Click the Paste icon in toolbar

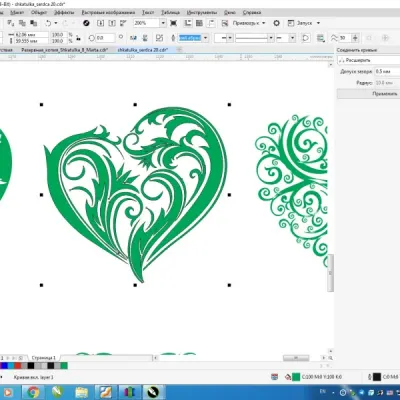[x=34, y=23]
